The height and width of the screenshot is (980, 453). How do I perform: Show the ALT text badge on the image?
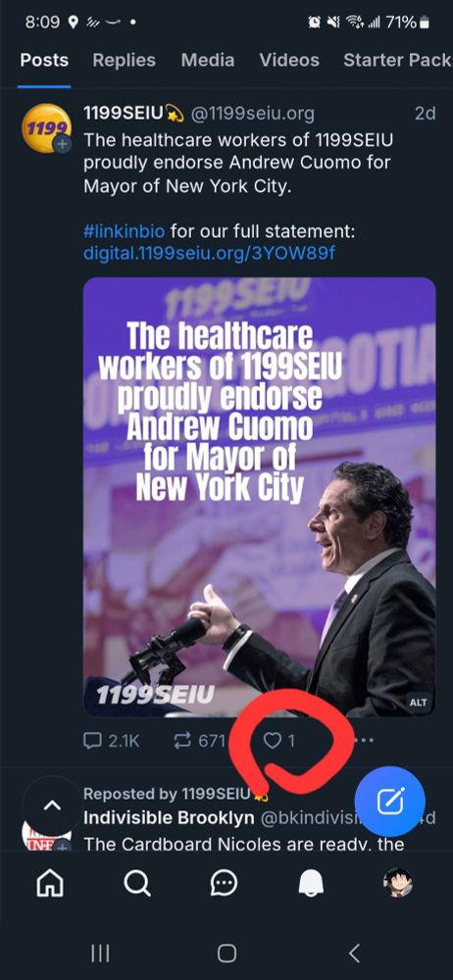coord(418,703)
